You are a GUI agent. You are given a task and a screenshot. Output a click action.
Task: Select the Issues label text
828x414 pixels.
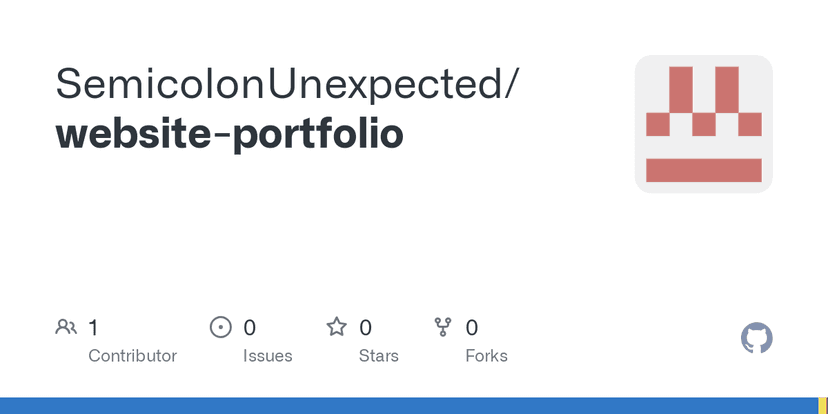point(268,356)
